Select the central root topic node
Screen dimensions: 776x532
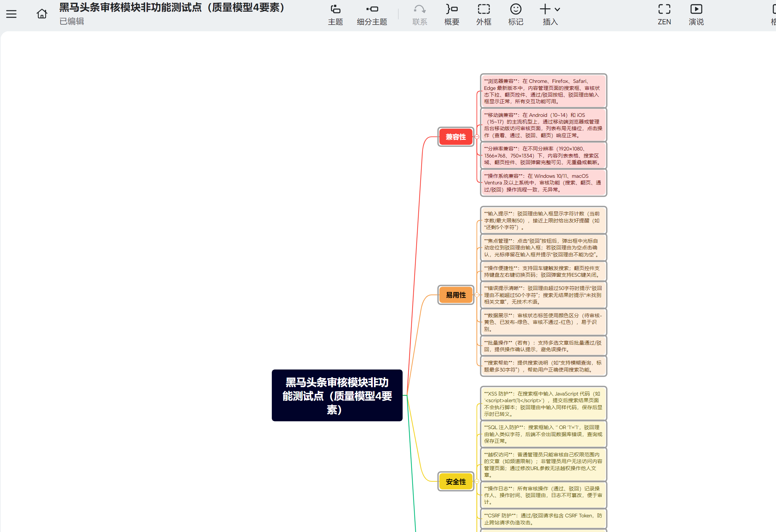[x=337, y=396]
